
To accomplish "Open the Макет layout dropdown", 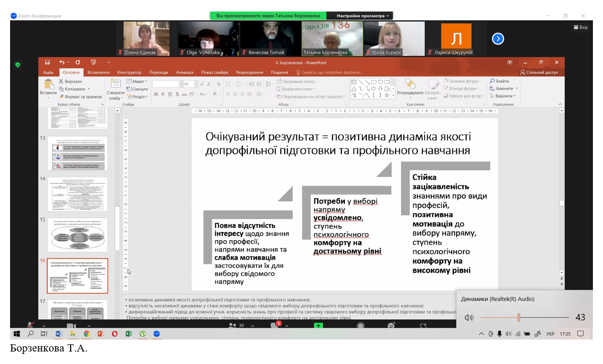I will [137, 82].
